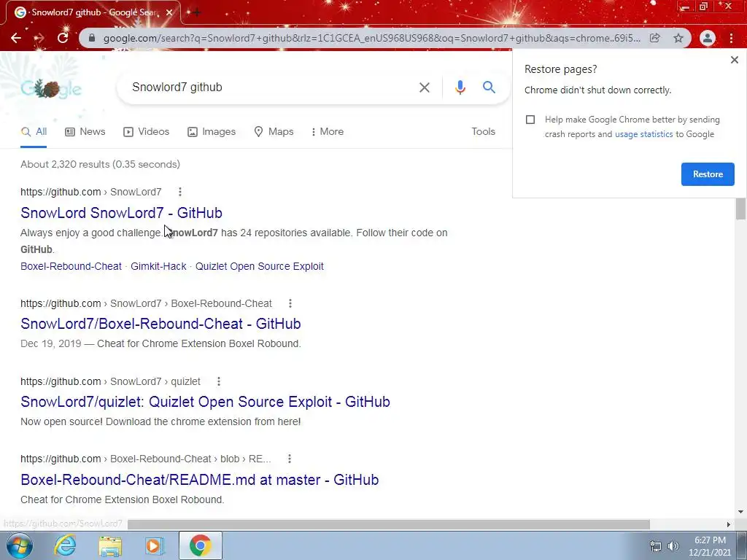Open the usage statistics link
Viewport: 747px width, 560px height.
[x=643, y=134]
